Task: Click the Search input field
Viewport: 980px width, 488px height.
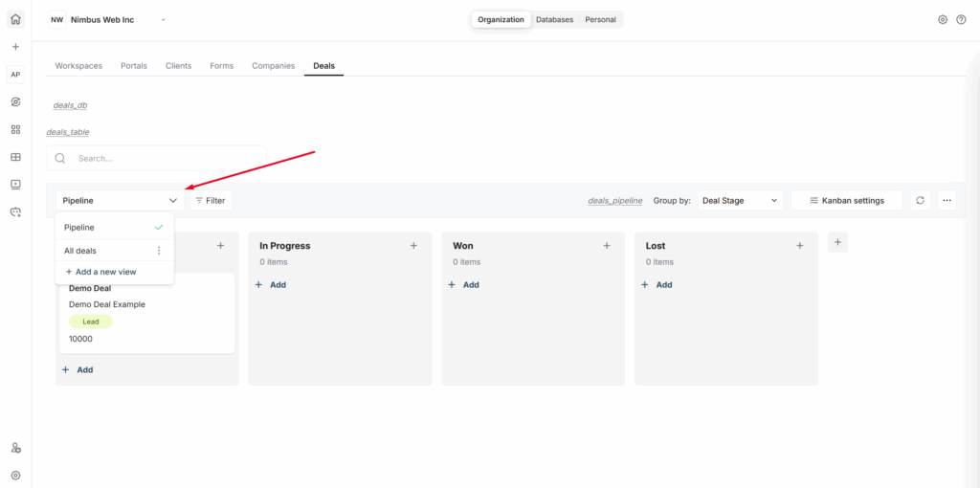Action: pos(163,159)
